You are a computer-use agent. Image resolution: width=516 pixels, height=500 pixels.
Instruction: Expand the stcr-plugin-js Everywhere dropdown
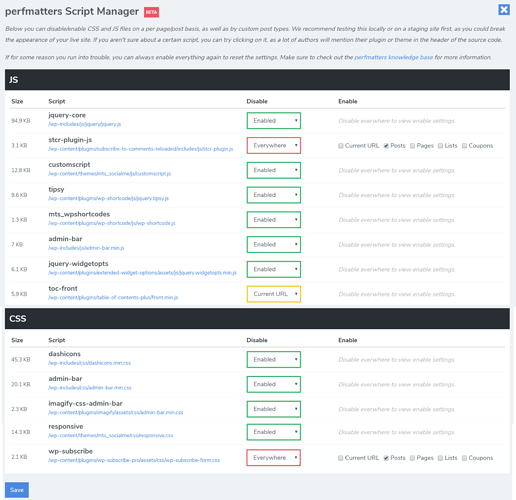274,145
